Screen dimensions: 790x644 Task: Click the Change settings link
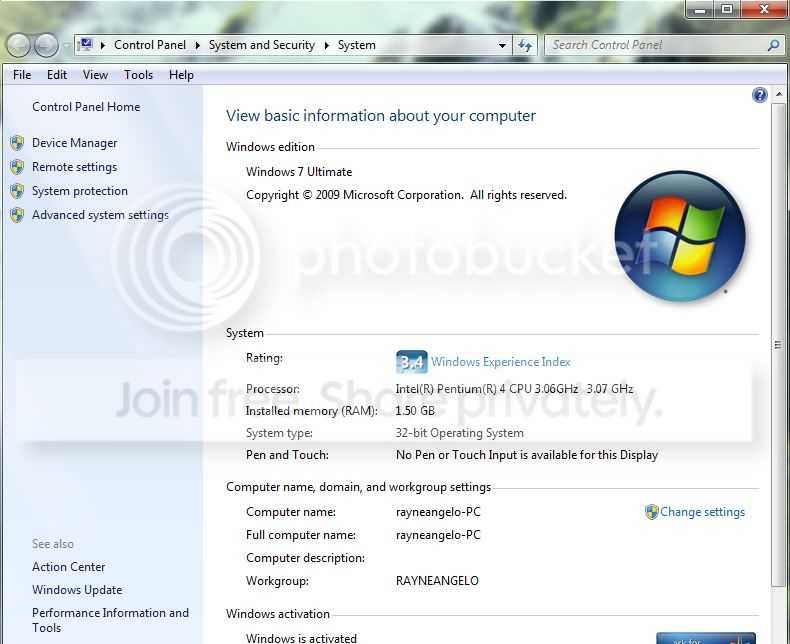point(702,512)
